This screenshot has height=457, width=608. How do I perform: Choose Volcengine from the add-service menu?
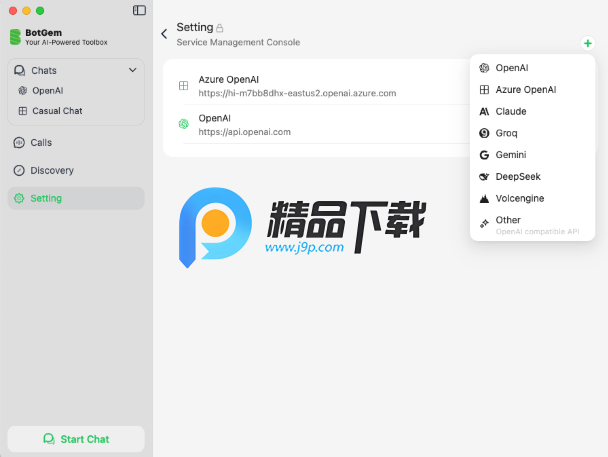pos(532,198)
